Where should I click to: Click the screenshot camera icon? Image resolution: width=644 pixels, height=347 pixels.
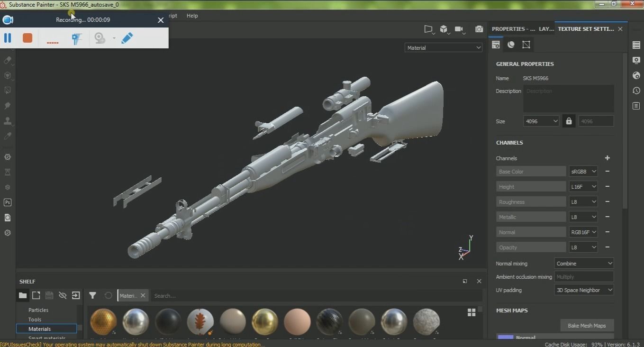point(479,29)
